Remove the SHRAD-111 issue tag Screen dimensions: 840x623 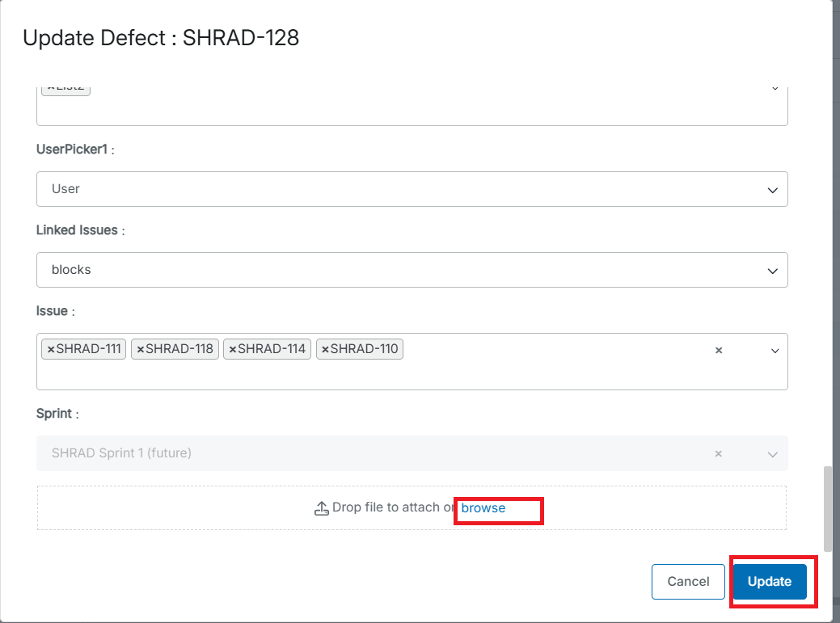[51, 349]
